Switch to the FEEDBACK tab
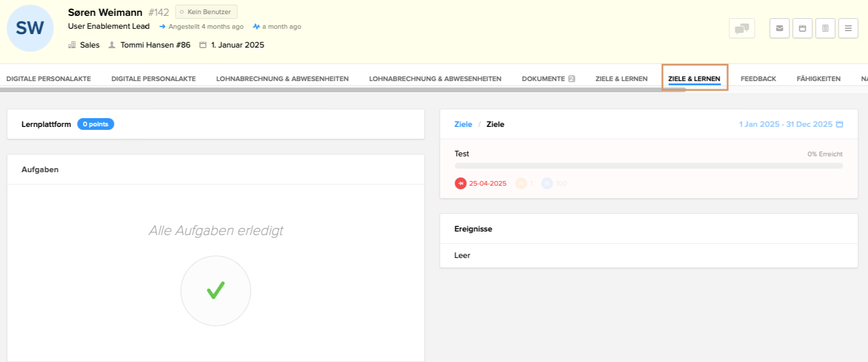The height and width of the screenshot is (362, 868). point(758,78)
